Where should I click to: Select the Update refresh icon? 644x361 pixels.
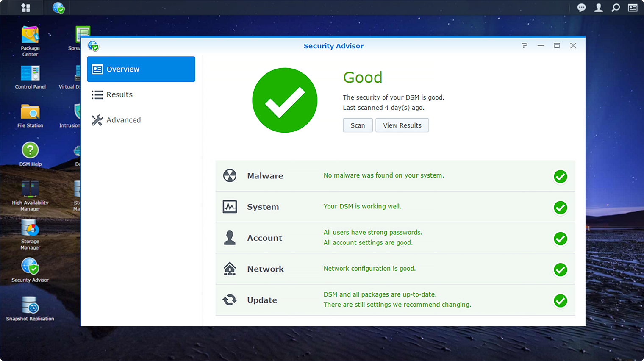coord(230,300)
